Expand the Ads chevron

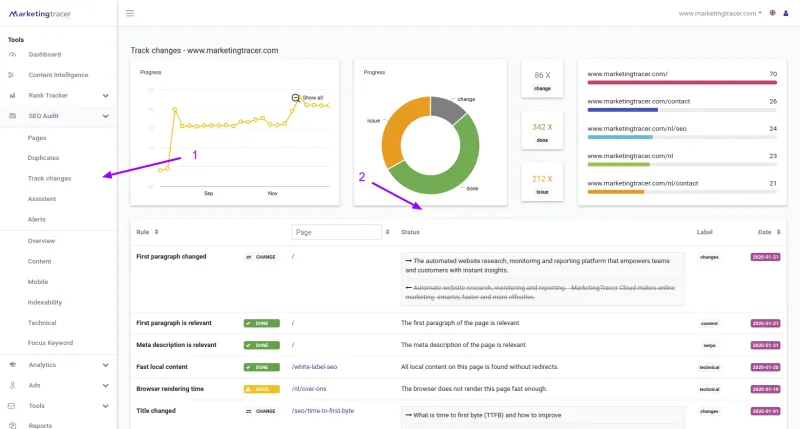[x=105, y=385]
